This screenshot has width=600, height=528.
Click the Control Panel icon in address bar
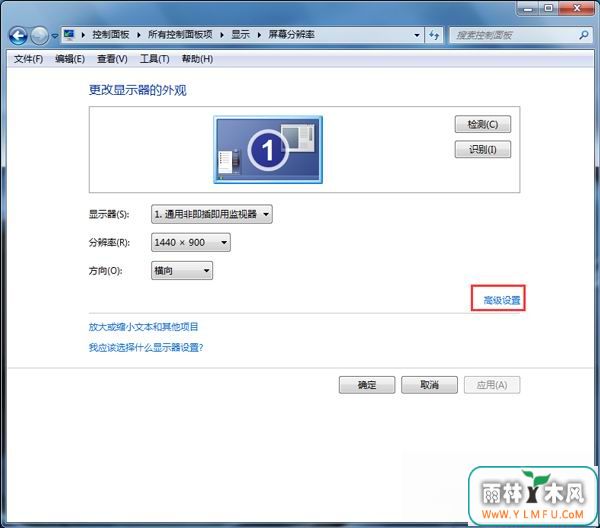[x=69, y=35]
